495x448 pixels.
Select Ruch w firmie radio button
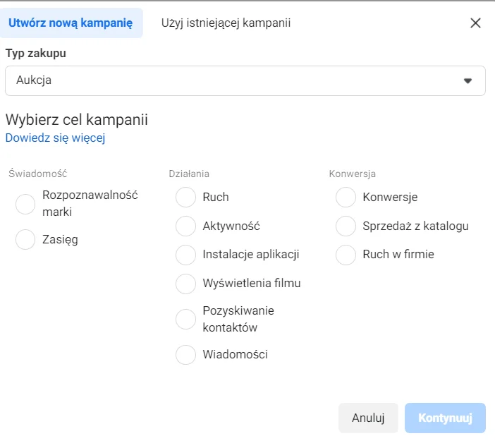(x=346, y=254)
